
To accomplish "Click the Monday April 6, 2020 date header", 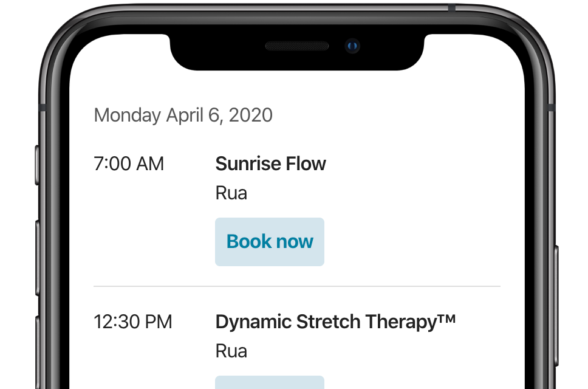I will point(183,115).
